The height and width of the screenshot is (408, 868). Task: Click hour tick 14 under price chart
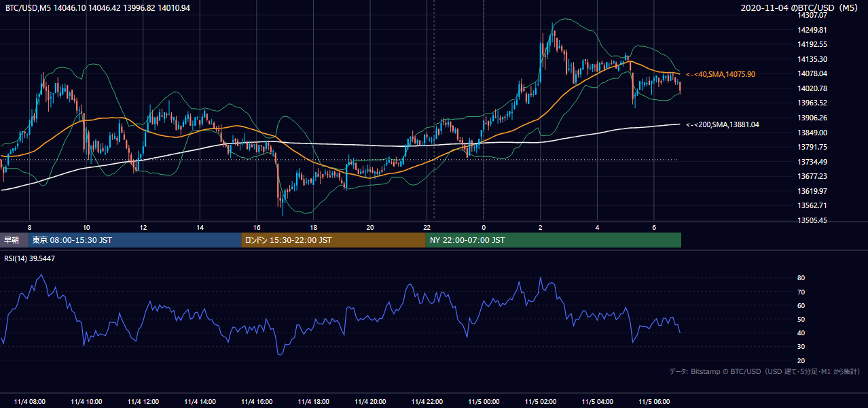pyautogui.click(x=200, y=227)
